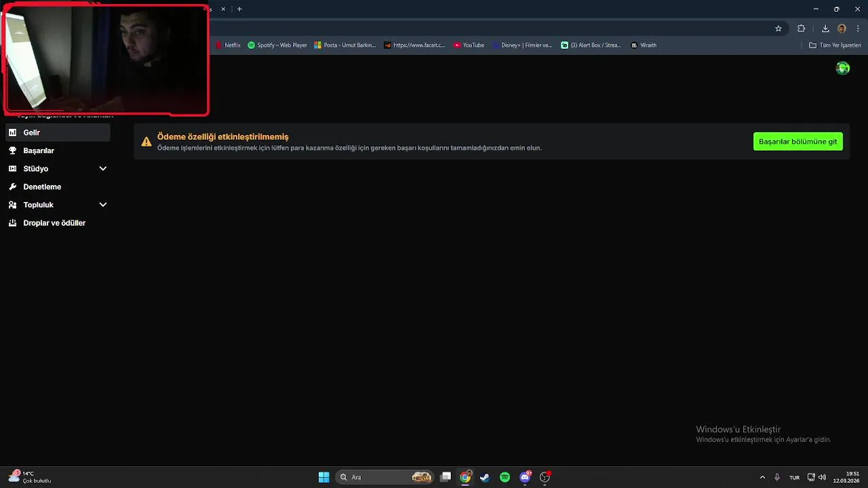Viewport: 868px width, 488px height.
Task: Open the Spotify – Web Player bookmark
Action: point(277,45)
